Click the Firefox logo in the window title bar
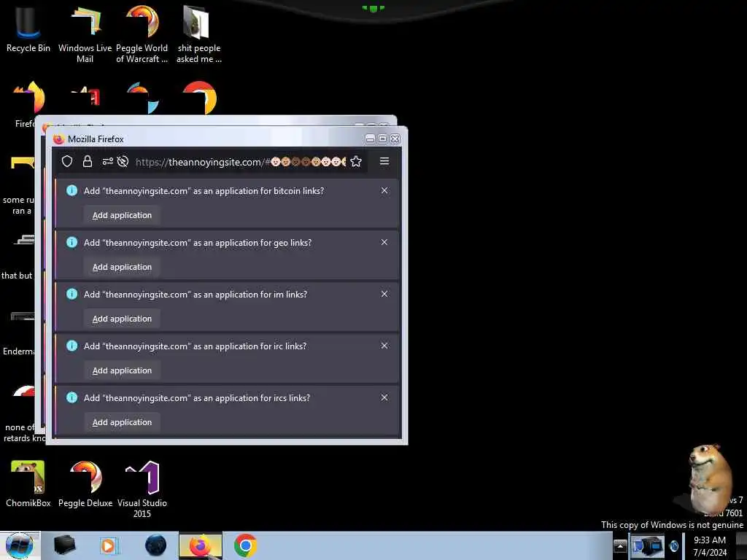Screen dimensions: 747x560 (58, 139)
